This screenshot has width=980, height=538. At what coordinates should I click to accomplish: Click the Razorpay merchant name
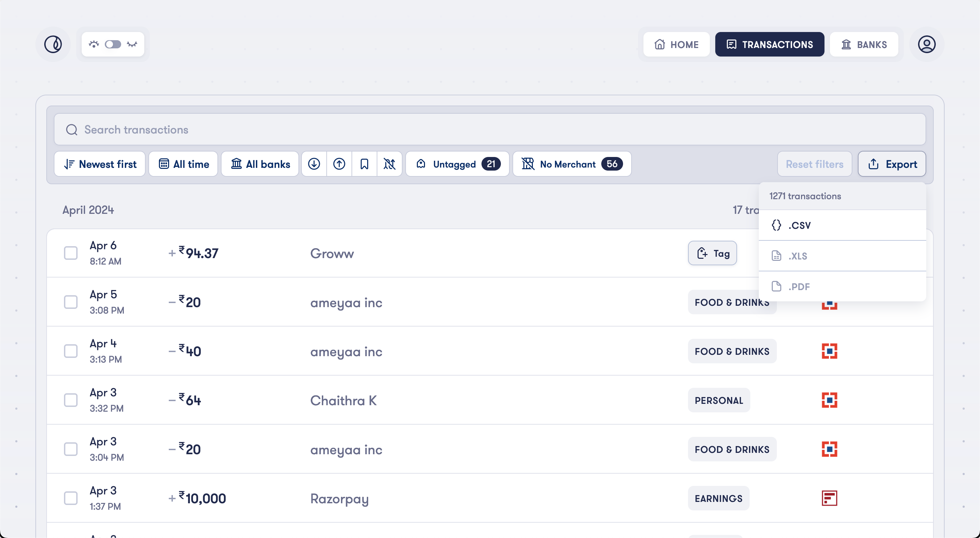click(339, 499)
